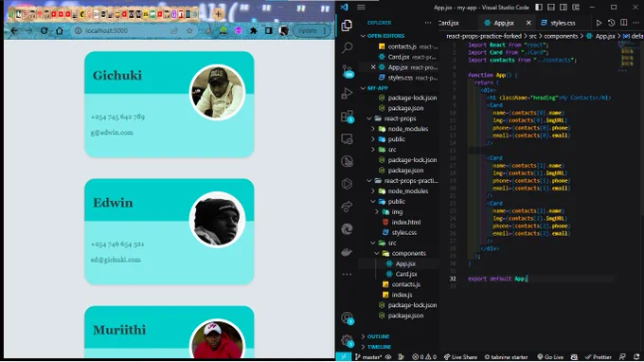Click Live Share in status bar
The width and height of the screenshot is (644, 362).
tap(460, 356)
